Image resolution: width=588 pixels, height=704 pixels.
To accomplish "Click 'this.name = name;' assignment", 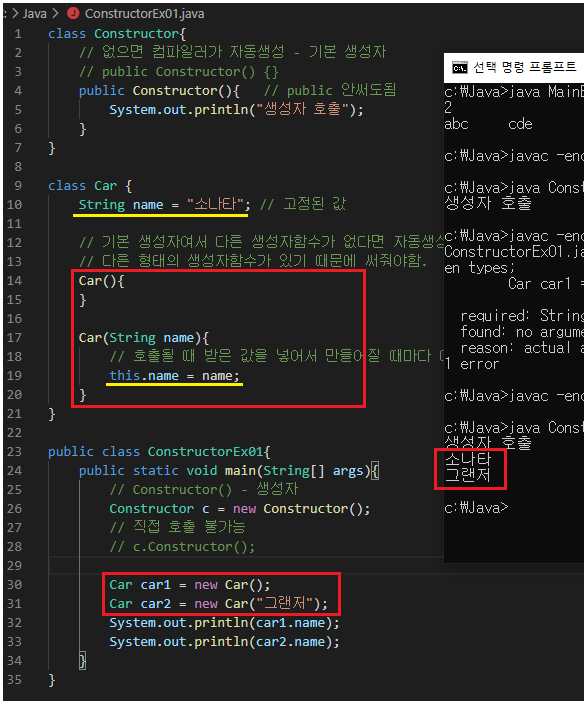I will click(x=175, y=375).
